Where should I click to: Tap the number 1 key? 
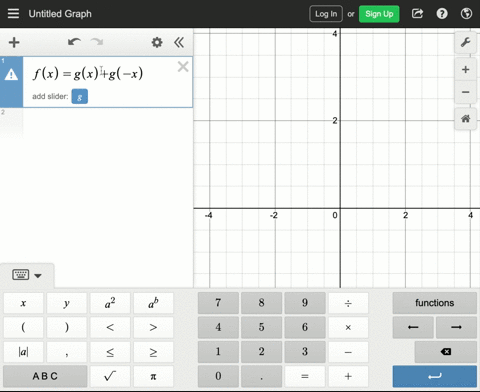[x=218, y=352]
